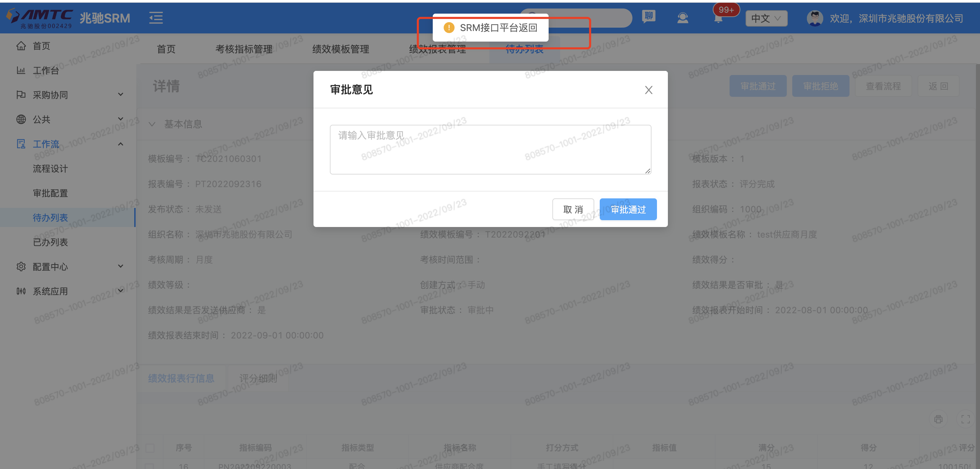980x469 pixels.
Task: Expand the 公共 sidebar menu
Action: [x=121, y=119]
